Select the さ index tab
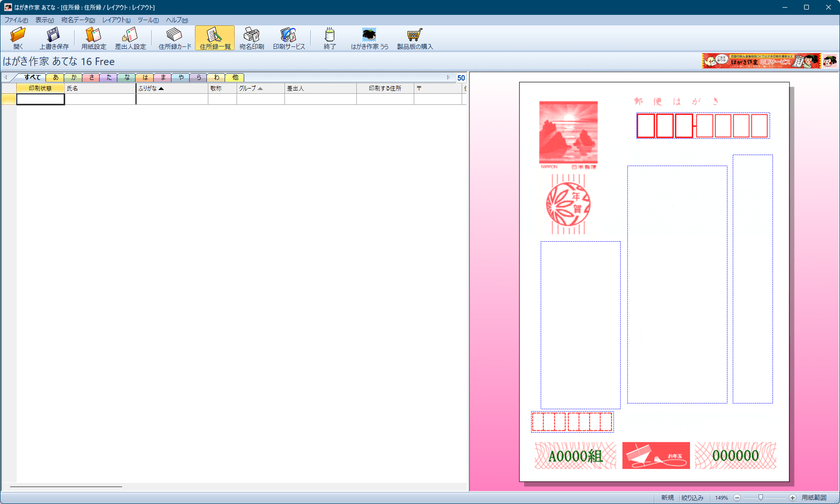 [x=91, y=78]
